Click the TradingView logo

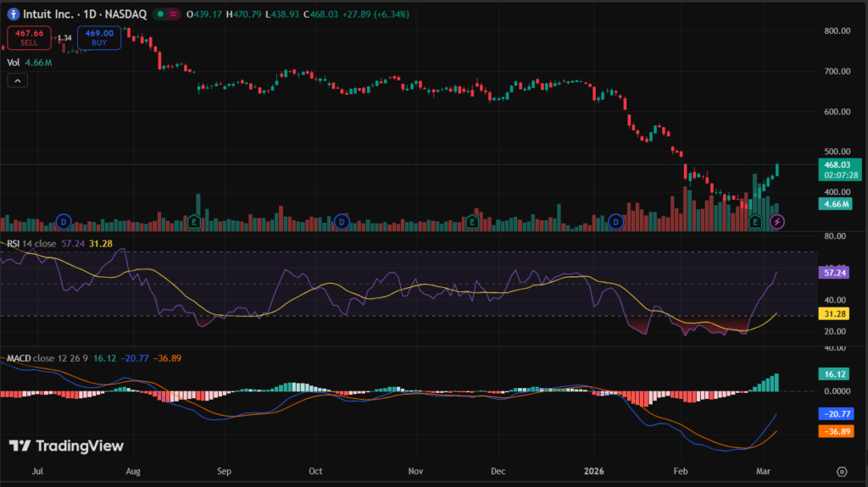pyautogui.click(x=66, y=446)
